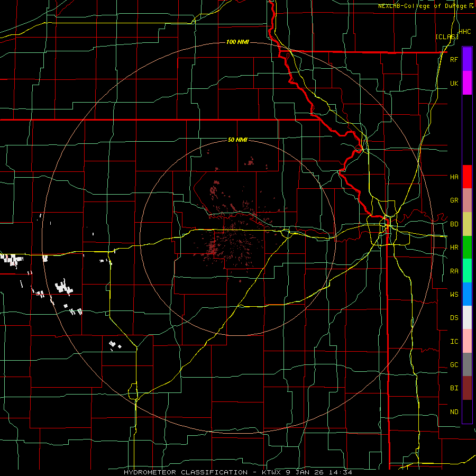Screen dimensions: 476x476
Task: Click the HA legend label
Action: [454, 177]
